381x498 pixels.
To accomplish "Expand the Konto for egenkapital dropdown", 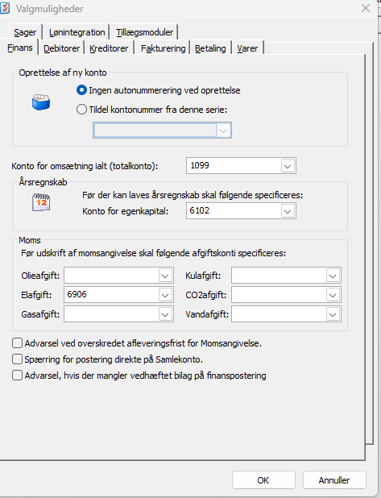I will click(x=287, y=211).
